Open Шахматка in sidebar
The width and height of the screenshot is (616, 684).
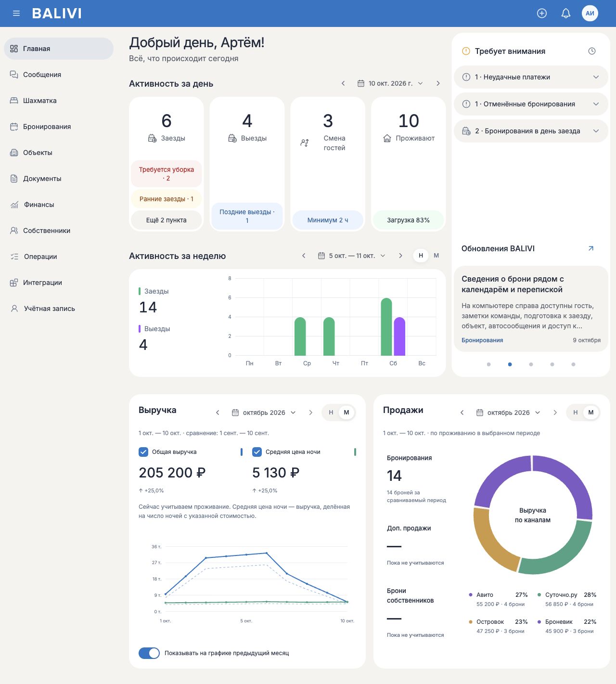point(59,101)
